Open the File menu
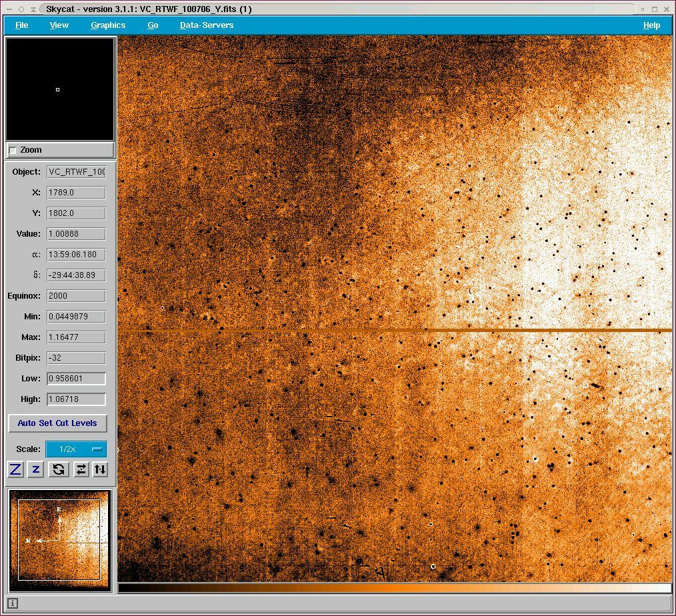Viewport: 676px width, 616px height. tap(22, 25)
